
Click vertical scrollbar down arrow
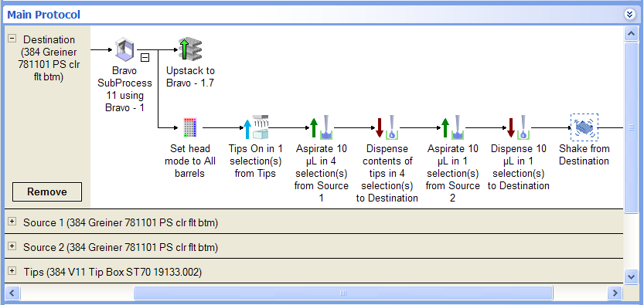[x=631, y=276]
